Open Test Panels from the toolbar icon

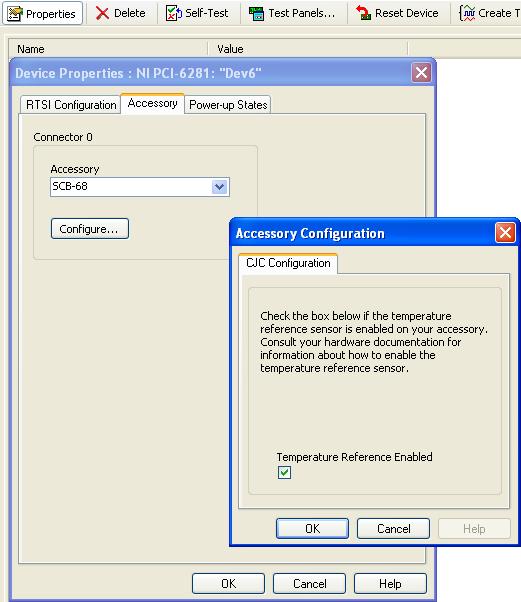click(x=256, y=14)
